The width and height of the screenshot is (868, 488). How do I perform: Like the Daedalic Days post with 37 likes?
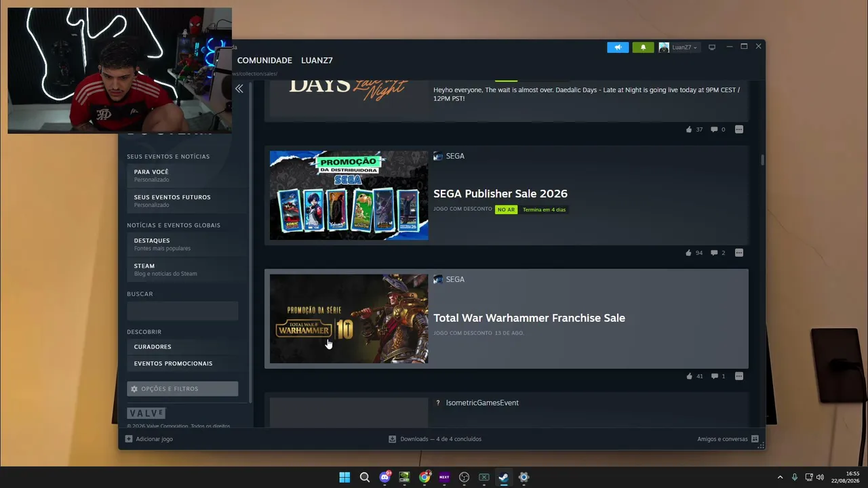coord(689,129)
